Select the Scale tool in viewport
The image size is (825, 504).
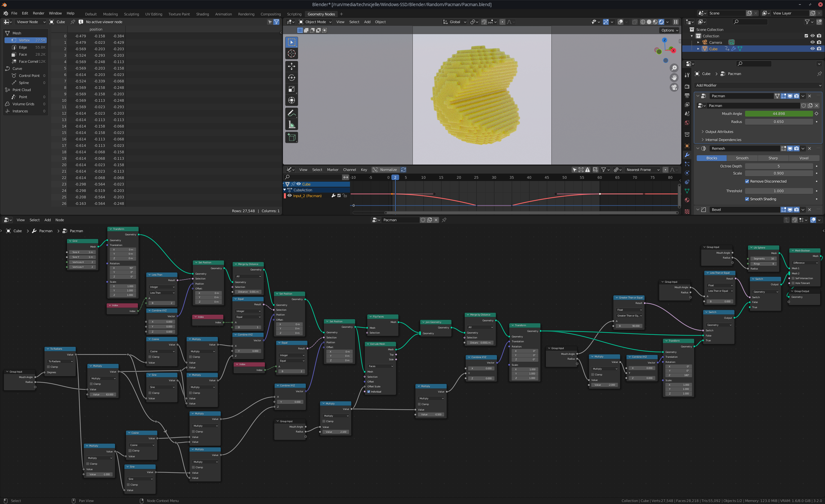pyautogui.click(x=291, y=89)
